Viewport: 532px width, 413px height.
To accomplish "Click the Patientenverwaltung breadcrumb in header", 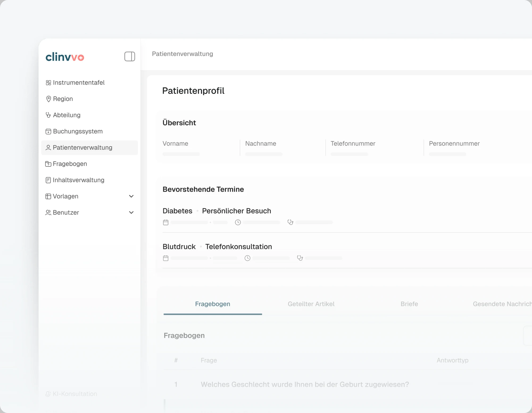I will pyautogui.click(x=182, y=54).
